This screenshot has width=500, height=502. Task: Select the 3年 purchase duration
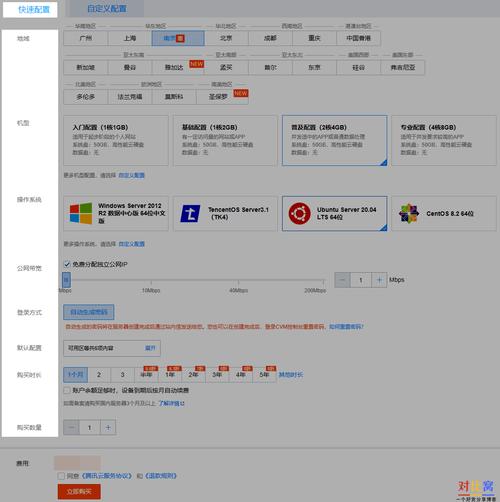pyautogui.click(x=217, y=375)
